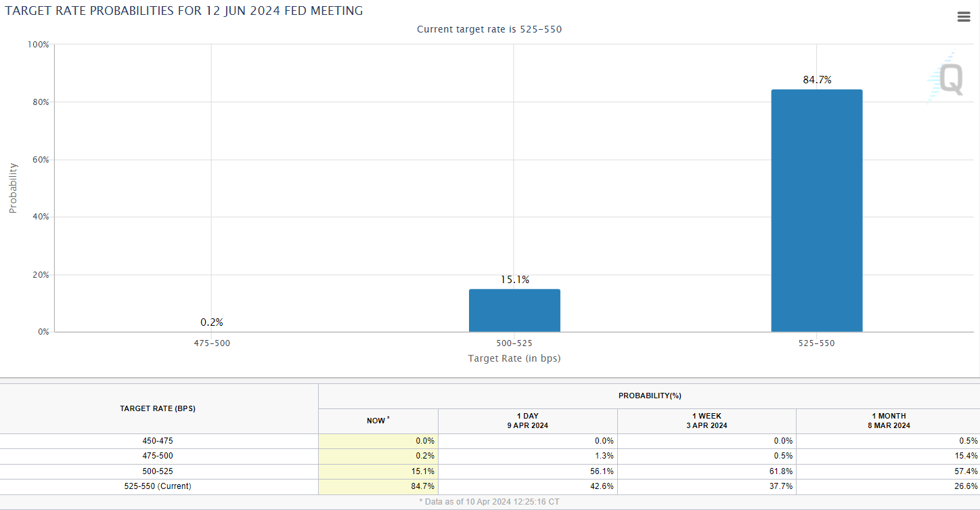980x510 pixels.
Task: Click the TARGET RATE (BPS) table header
Action: 158,408
